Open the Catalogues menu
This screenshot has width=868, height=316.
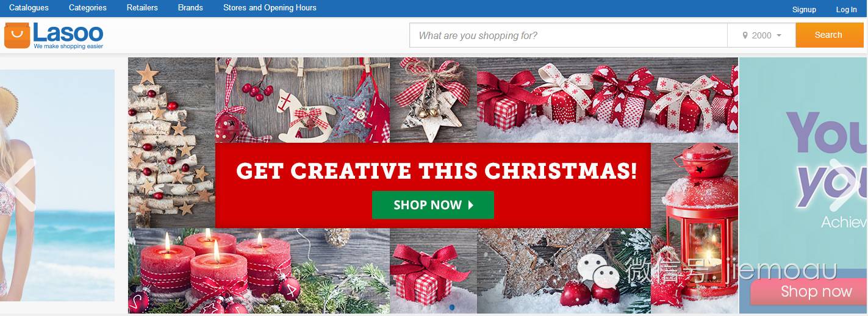29,8
